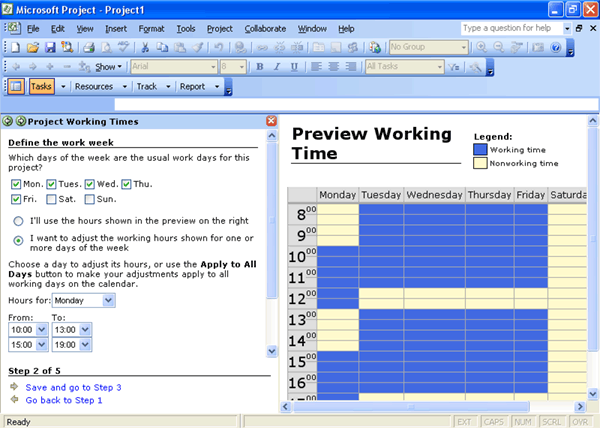Open the Arial font dropdown

tap(213, 67)
